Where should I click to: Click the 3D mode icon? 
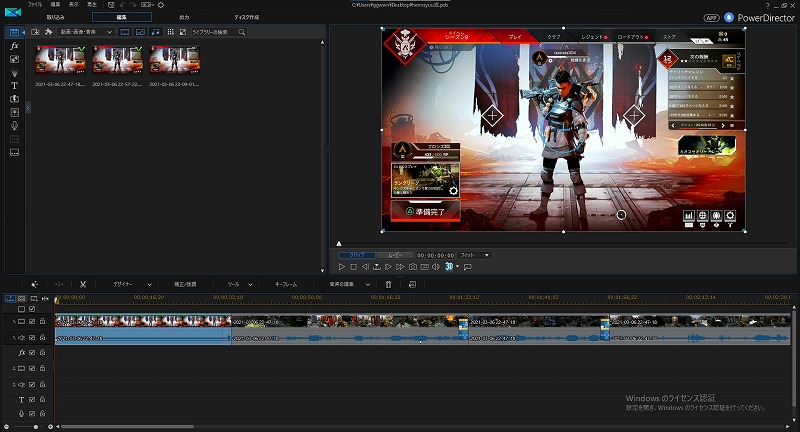[448, 267]
